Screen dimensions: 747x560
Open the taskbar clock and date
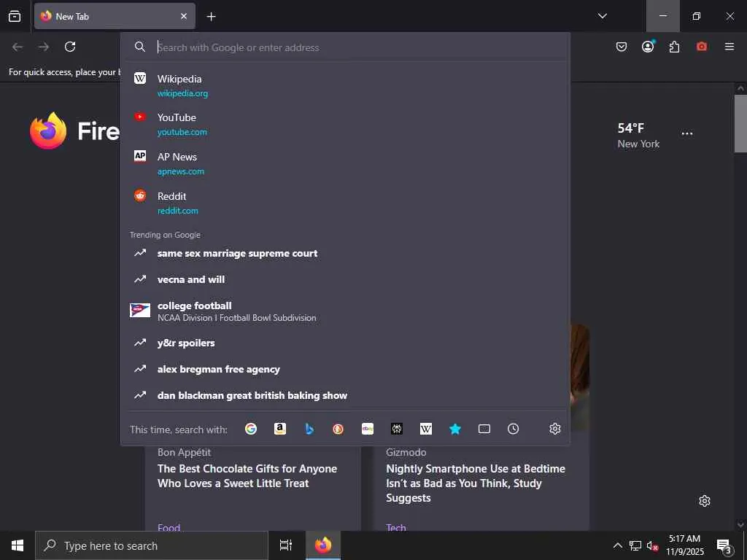coord(684,545)
